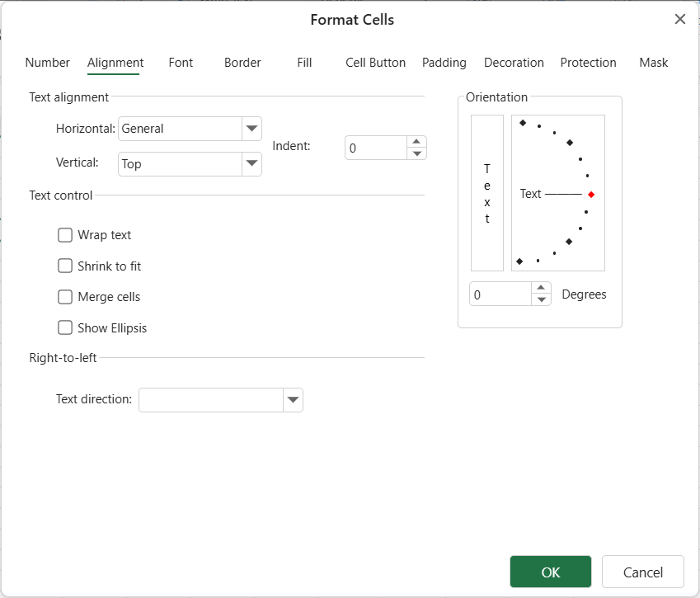Toggle the Shrink to fit checkbox
The height and width of the screenshot is (598, 700).
click(65, 266)
